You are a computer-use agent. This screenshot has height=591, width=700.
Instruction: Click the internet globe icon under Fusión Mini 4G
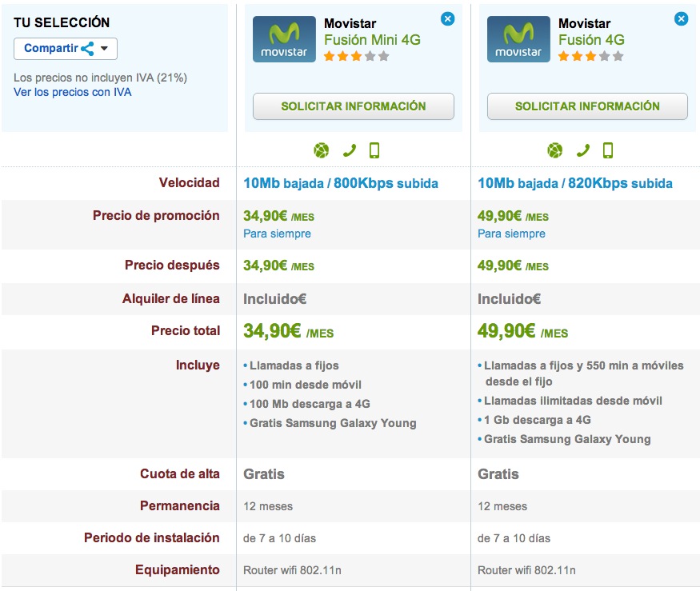[x=321, y=150]
